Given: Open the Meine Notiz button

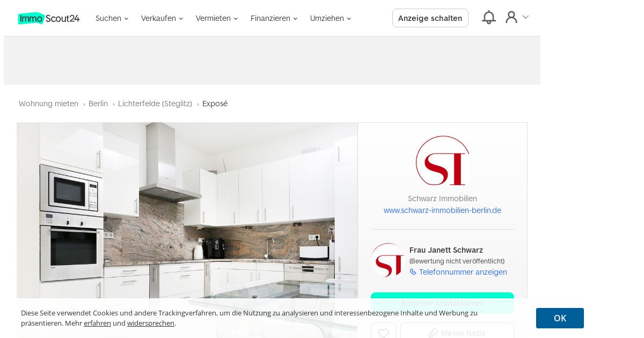Looking at the screenshot, I should 457,333.
